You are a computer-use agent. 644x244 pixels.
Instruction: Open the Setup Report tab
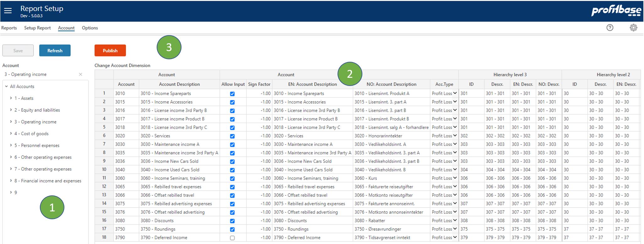(x=37, y=28)
